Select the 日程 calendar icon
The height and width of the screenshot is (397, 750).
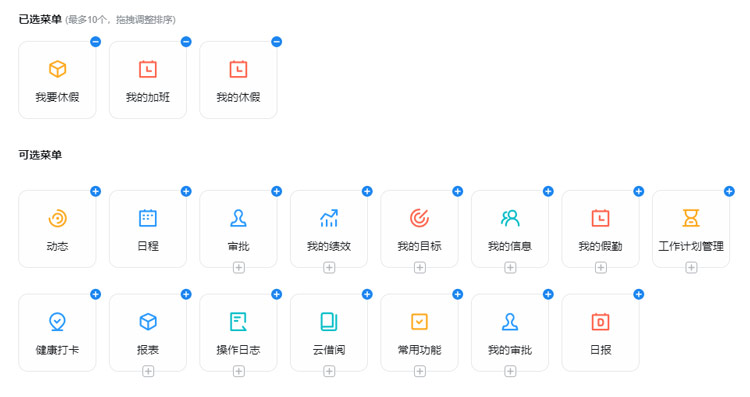(148, 218)
